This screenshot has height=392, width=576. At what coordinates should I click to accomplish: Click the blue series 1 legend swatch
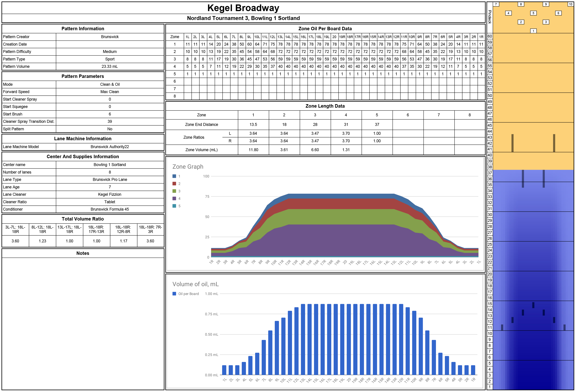(174, 176)
